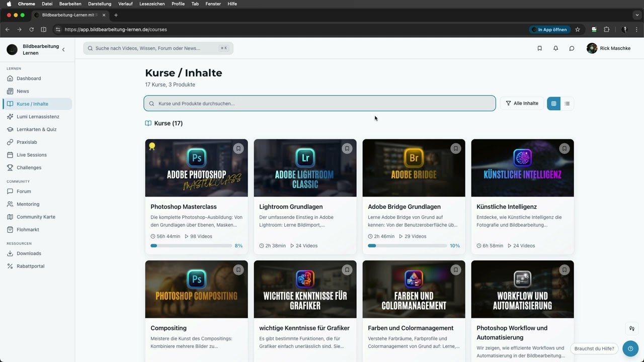This screenshot has width=644, height=362.
Task: Bookmark the Lightroom Grundlagen course
Action: point(347,148)
